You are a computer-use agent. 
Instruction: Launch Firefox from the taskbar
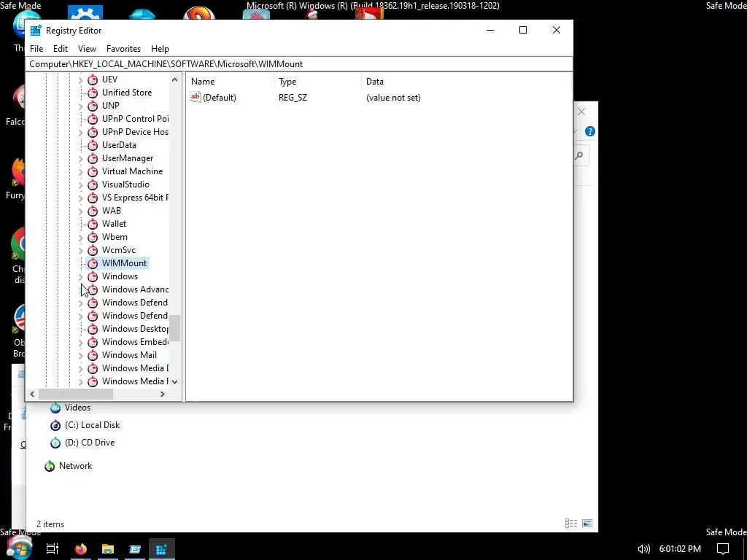pos(81,549)
